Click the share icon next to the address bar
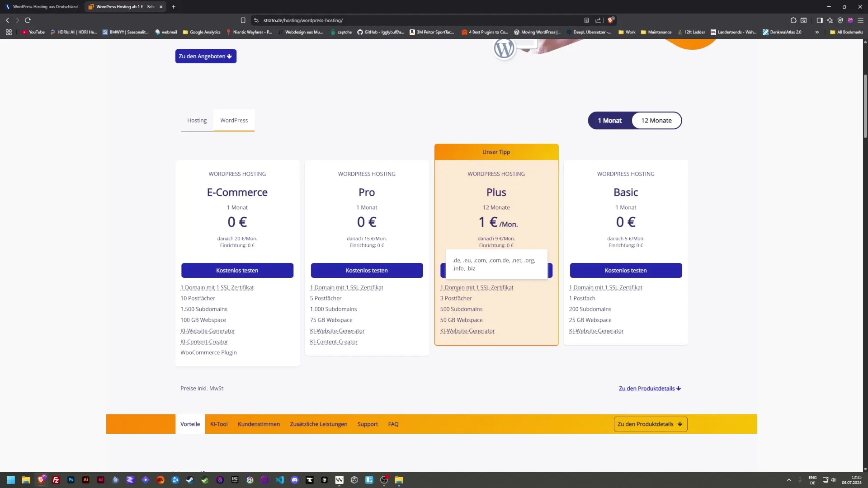The width and height of the screenshot is (868, 488). tap(598, 20)
